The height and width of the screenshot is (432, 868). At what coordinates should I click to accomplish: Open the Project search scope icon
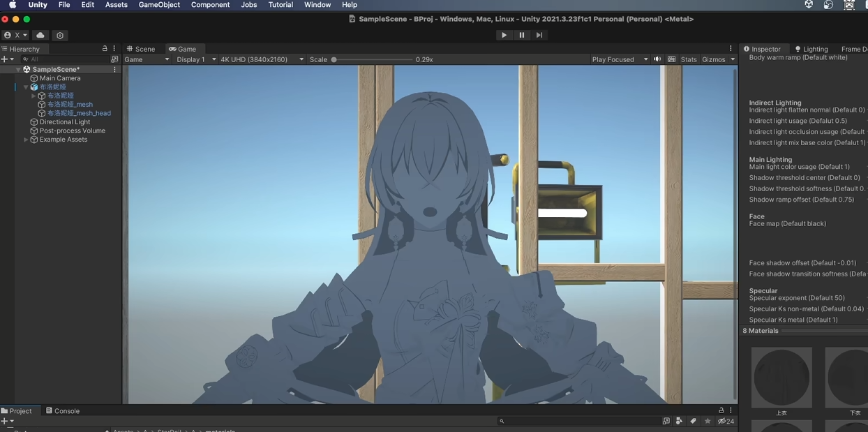(x=666, y=422)
